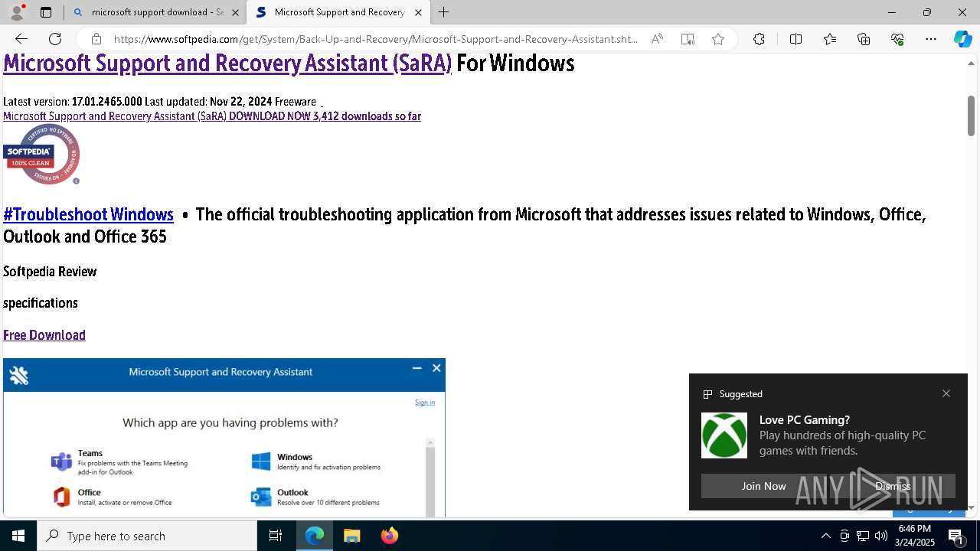Open Microsoft Edge from taskbar

tap(315, 536)
